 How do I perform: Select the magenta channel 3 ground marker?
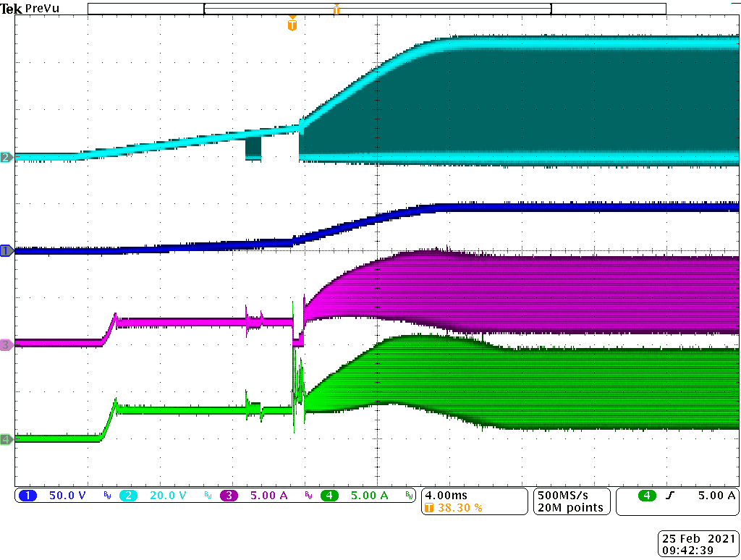[6, 344]
